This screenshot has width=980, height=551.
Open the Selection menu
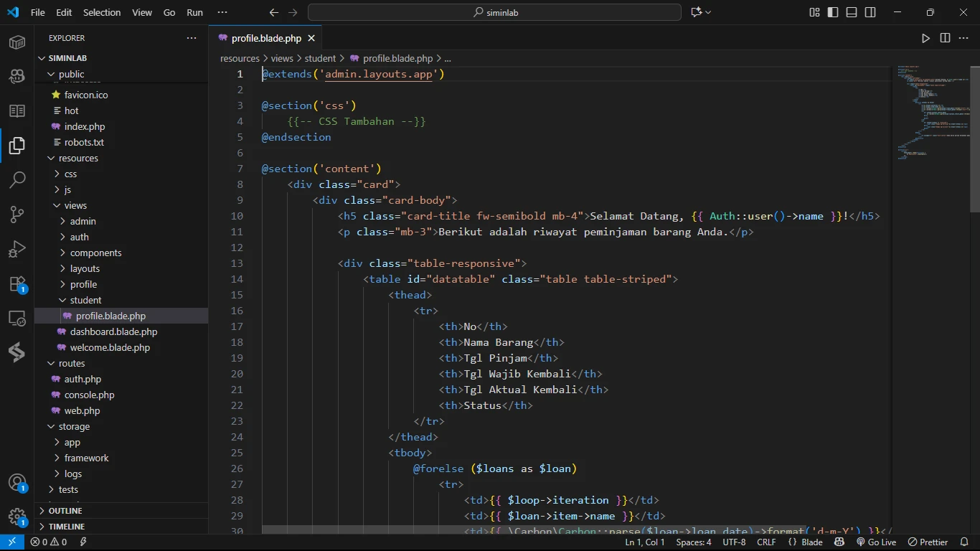click(x=102, y=12)
